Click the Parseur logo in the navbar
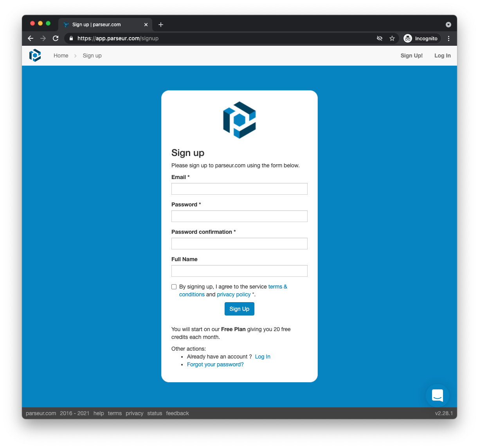 [x=35, y=56]
